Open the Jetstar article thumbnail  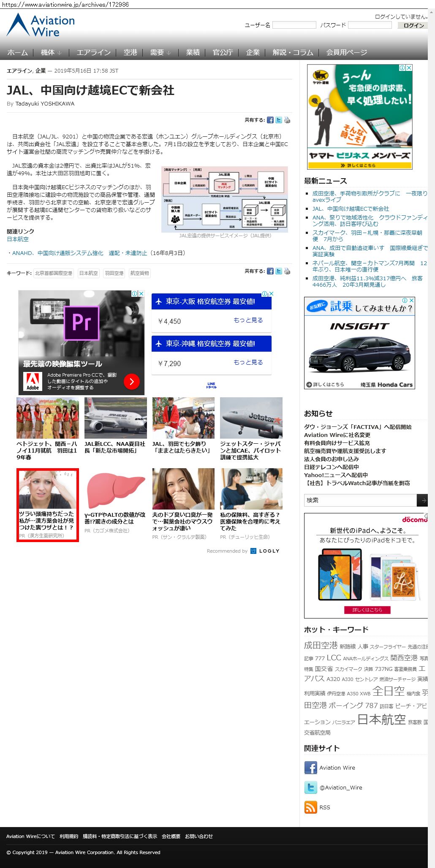click(251, 418)
